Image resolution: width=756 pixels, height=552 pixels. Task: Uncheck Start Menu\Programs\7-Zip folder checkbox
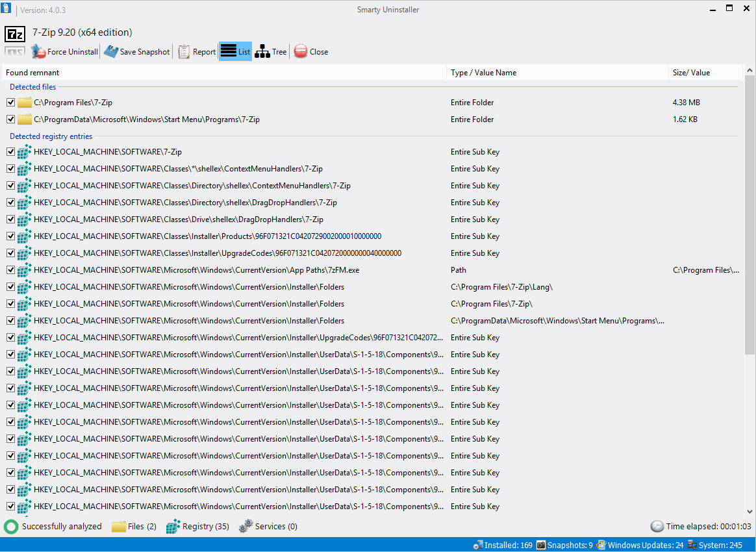pyautogui.click(x=10, y=119)
